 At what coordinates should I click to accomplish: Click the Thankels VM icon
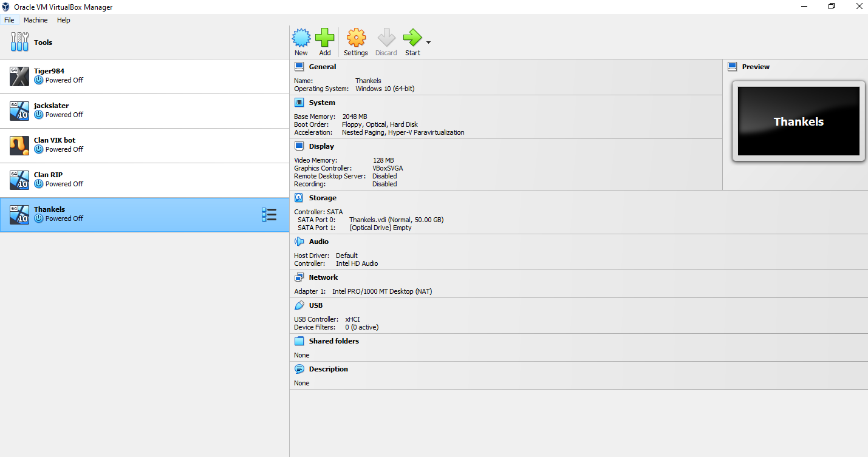click(x=19, y=215)
